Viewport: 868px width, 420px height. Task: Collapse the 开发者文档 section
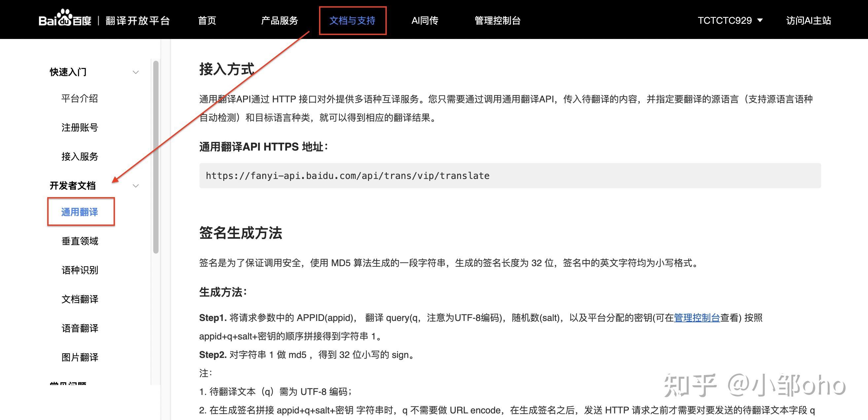coord(72,186)
